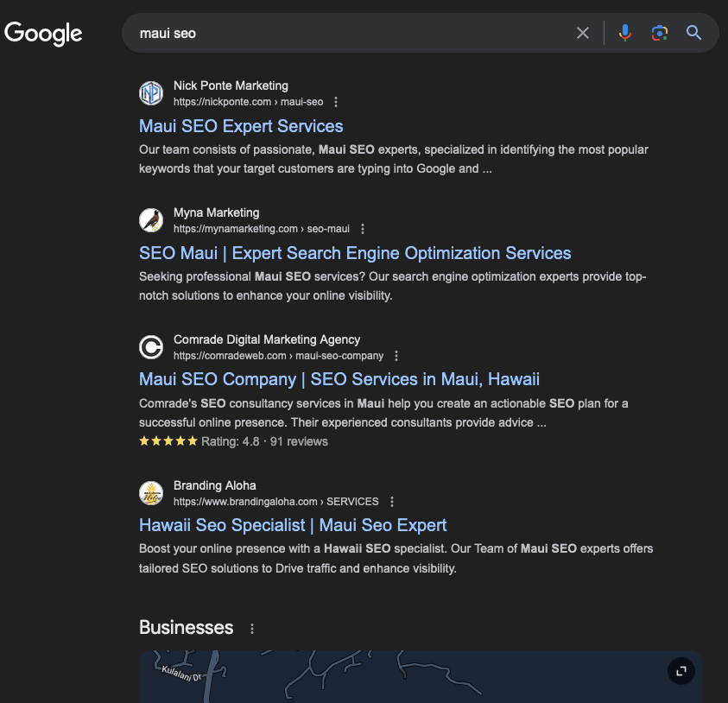Click the snippet starting "Seeking professional Maui SEO services"
This screenshot has width=728, height=703.
click(393, 286)
